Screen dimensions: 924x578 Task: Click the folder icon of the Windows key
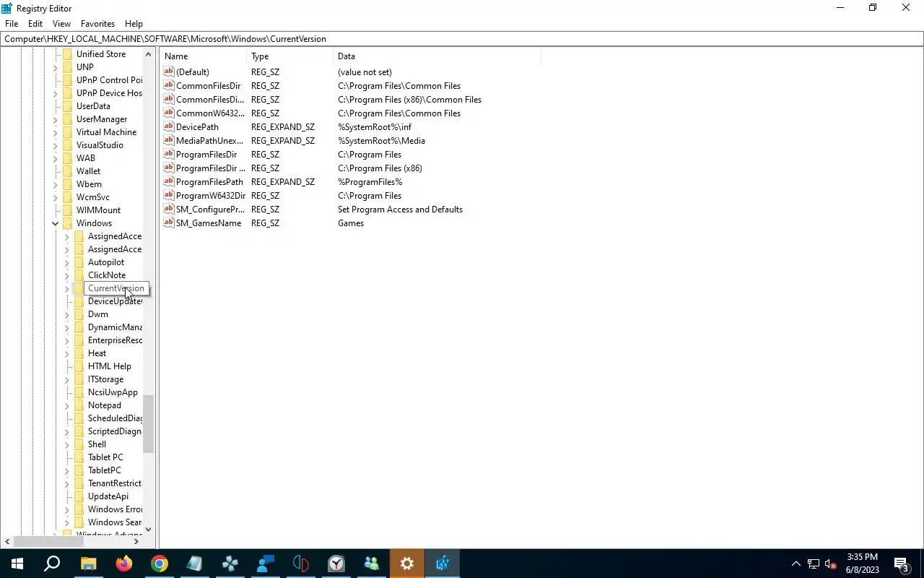[67, 223]
